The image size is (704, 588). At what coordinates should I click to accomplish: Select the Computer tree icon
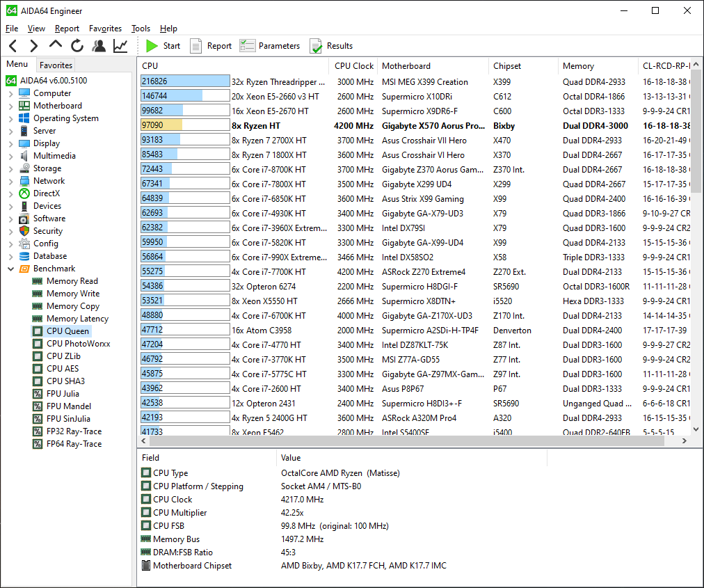click(x=24, y=93)
